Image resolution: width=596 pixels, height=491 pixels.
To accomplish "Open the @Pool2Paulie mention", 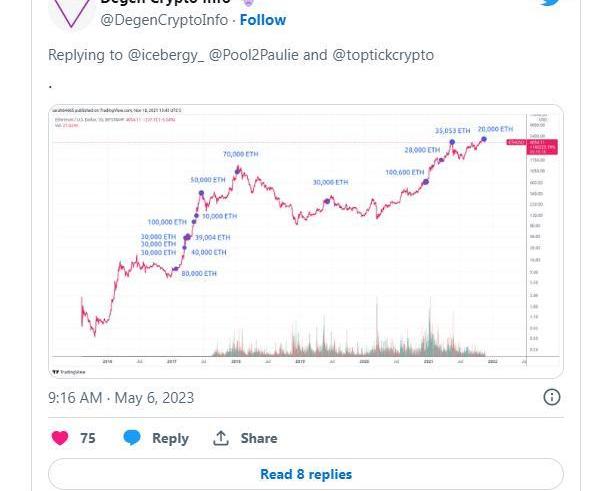I will [253, 55].
